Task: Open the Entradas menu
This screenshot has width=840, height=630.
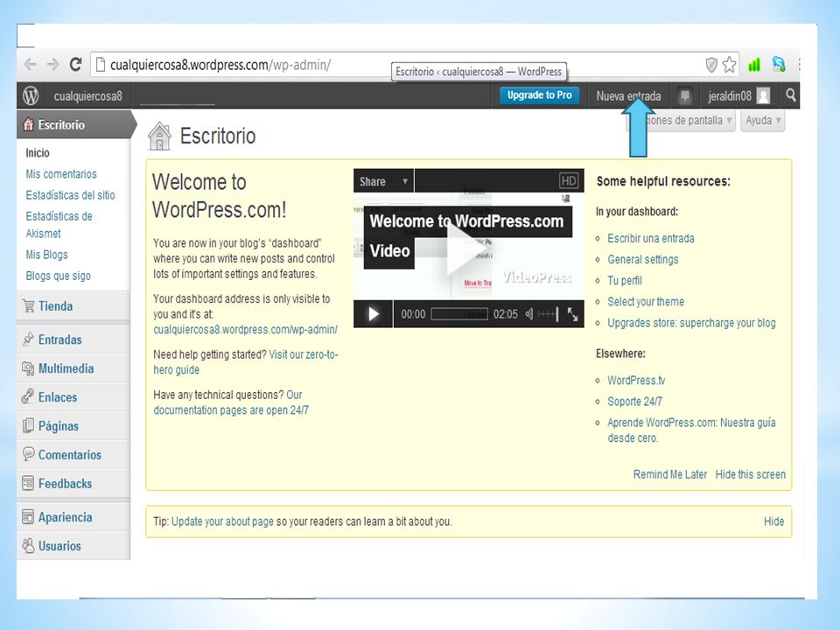Action: (73, 339)
